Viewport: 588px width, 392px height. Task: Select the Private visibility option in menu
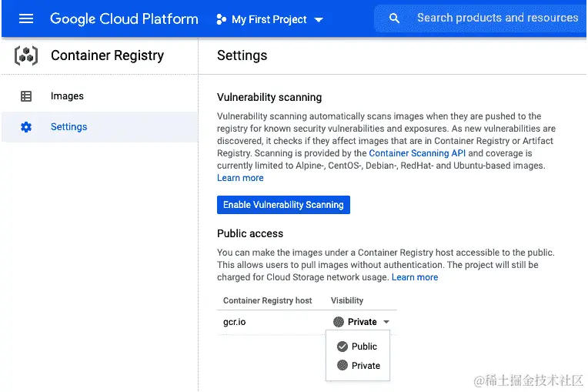[x=366, y=366]
